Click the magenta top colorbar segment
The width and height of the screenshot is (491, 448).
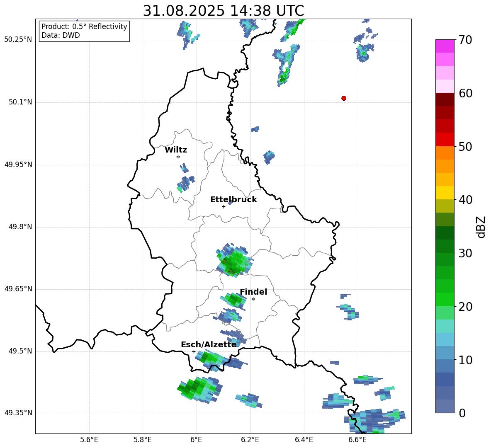tap(445, 46)
